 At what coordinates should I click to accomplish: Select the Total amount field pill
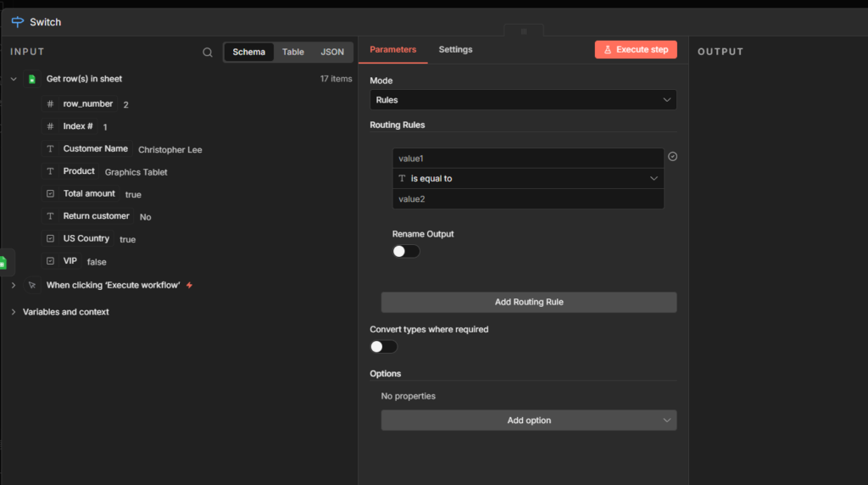(81, 193)
